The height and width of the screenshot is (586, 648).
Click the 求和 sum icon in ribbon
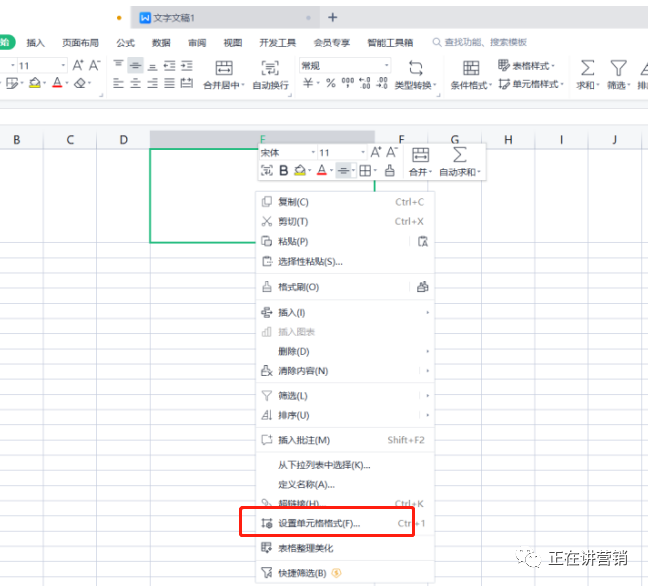(587, 68)
